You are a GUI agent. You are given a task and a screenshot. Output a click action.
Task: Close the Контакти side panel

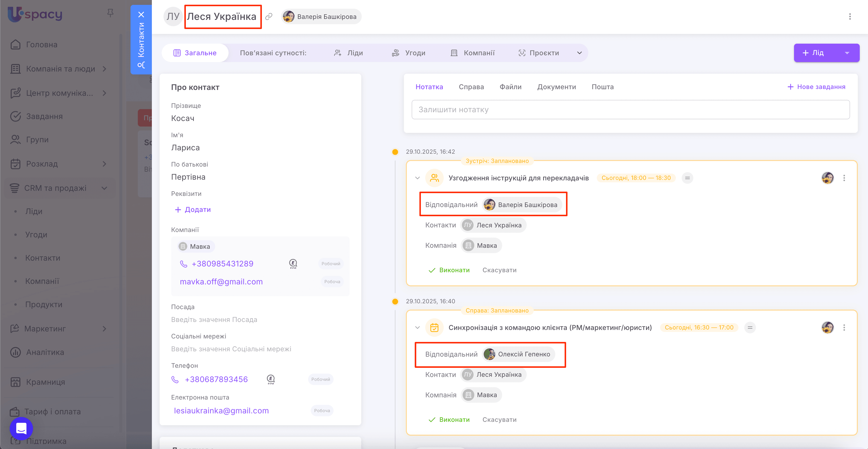click(x=141, y=15)
